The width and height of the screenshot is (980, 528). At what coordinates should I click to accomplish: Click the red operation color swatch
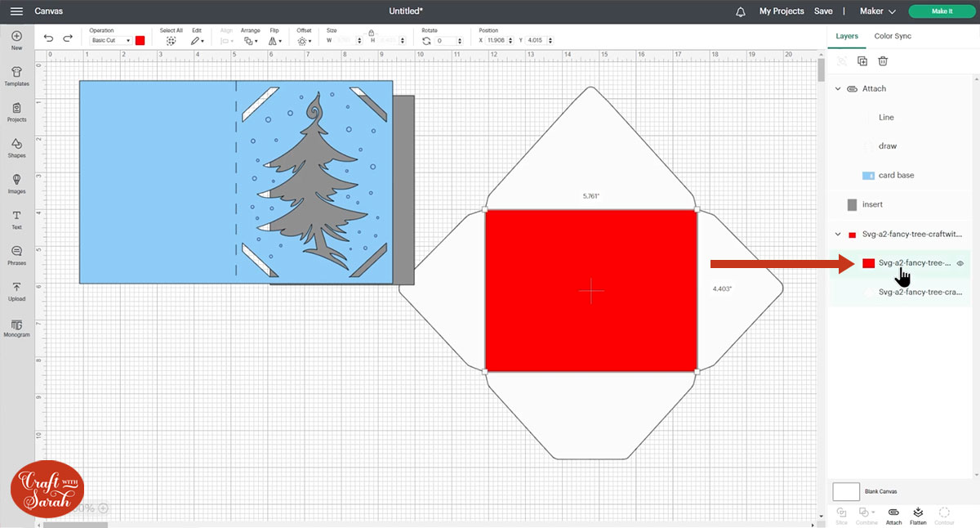140,40
